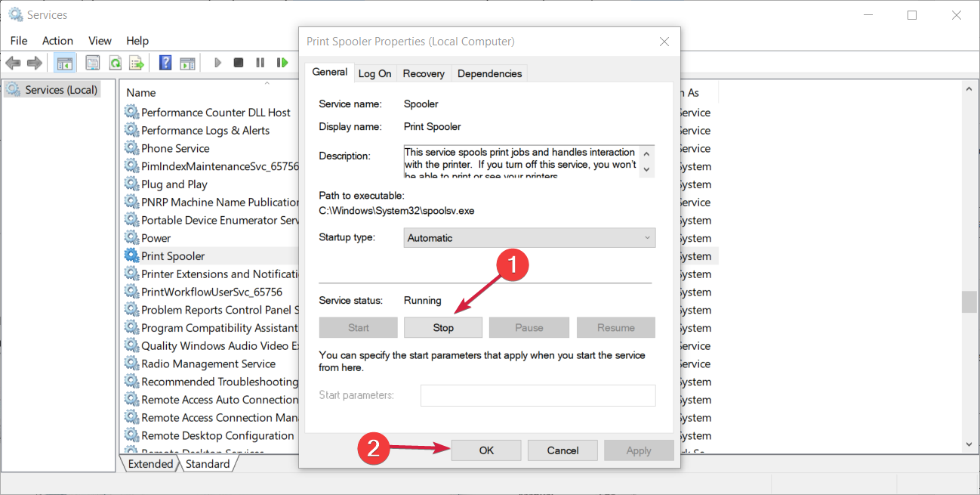Click the gear icon beside PrintWorkflowUserSvc_65756
980x495 pixels.
[132, 292]
